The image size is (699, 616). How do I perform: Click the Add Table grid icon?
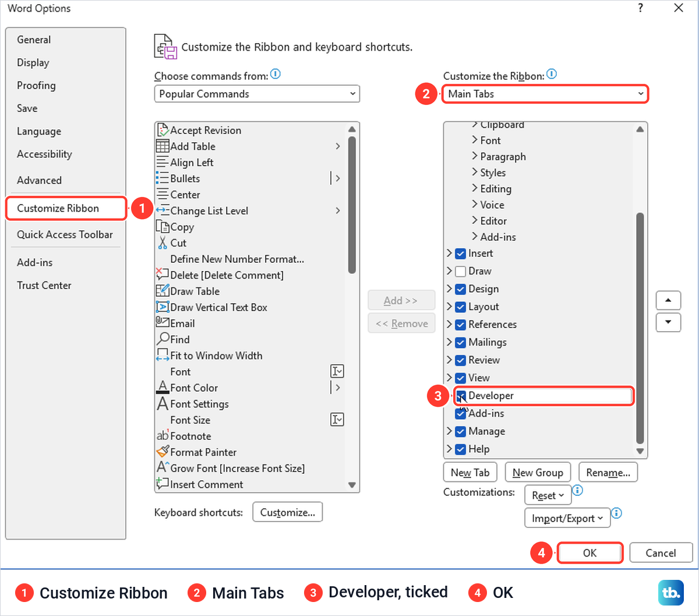point(163,146)
